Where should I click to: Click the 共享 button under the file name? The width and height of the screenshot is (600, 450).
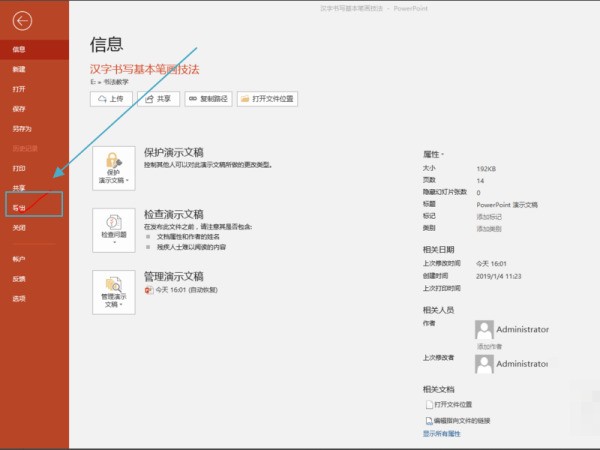pos(158,99)
